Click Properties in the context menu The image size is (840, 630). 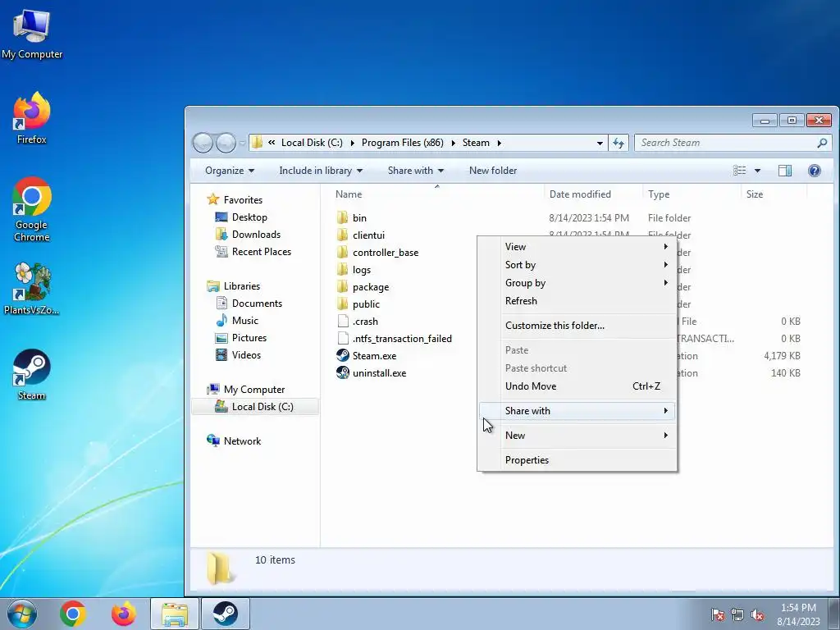[577, 460]
